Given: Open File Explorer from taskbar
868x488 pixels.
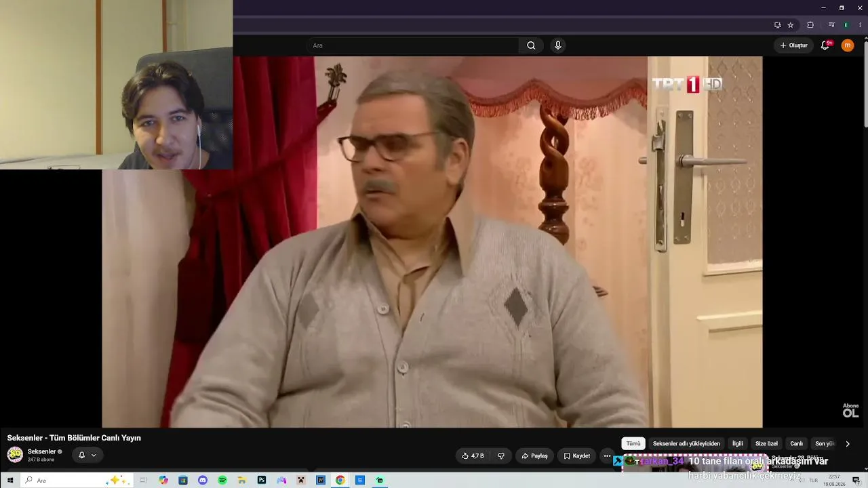Looking at the screenshot, I should 242,481.
